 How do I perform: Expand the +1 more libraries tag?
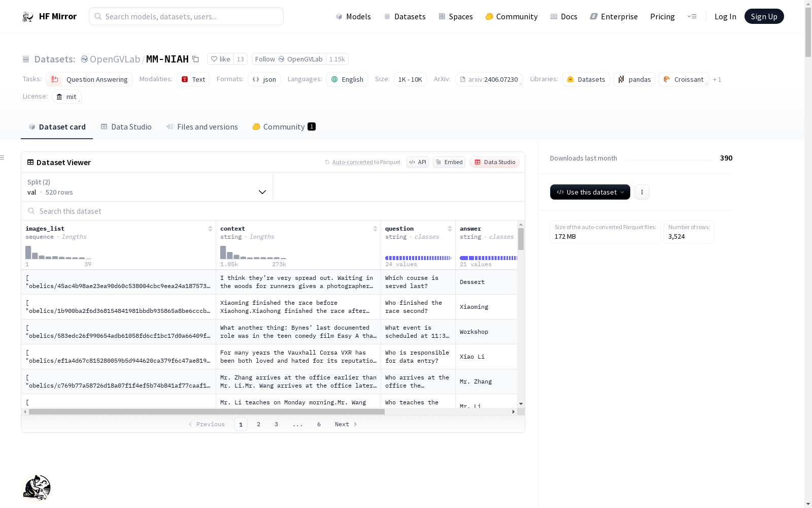pos(717,79)
